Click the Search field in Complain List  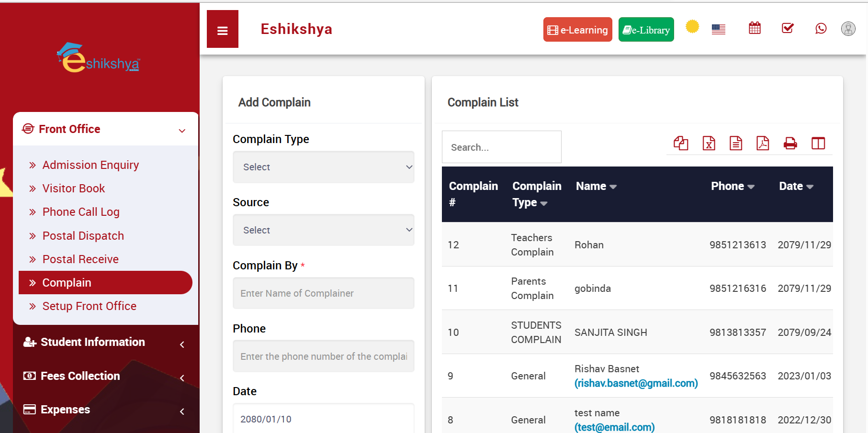(501, 147)
